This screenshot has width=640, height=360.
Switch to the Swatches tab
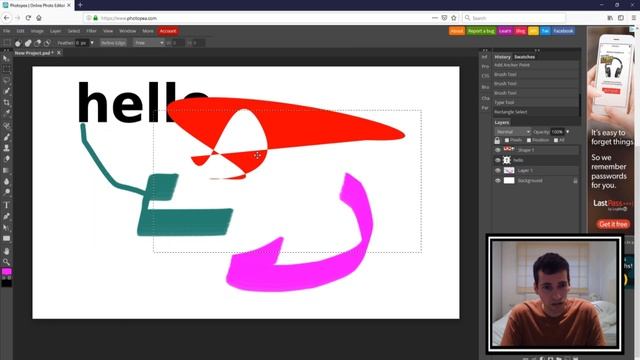tap(524, 57)
